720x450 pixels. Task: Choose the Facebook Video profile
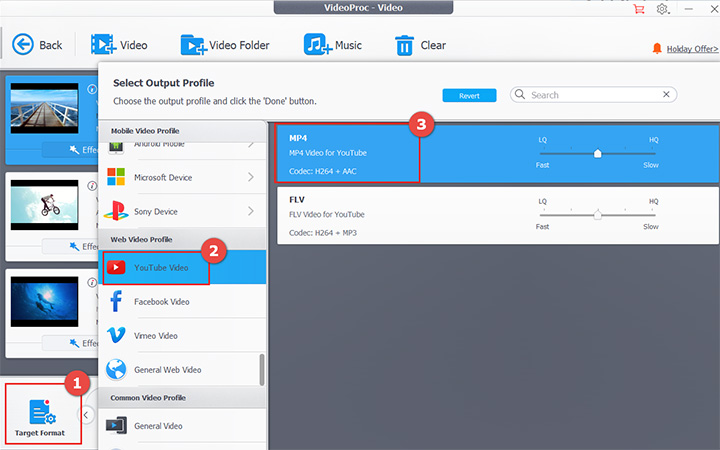182,302
